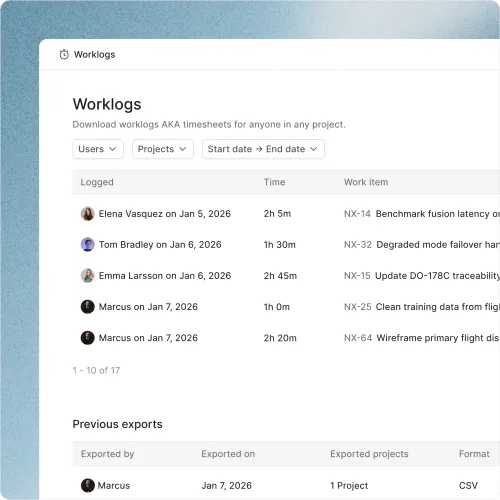Screen dimensions: 500x500
Task: Click Tom Bradley's avatar
Action: click(88, 245)
